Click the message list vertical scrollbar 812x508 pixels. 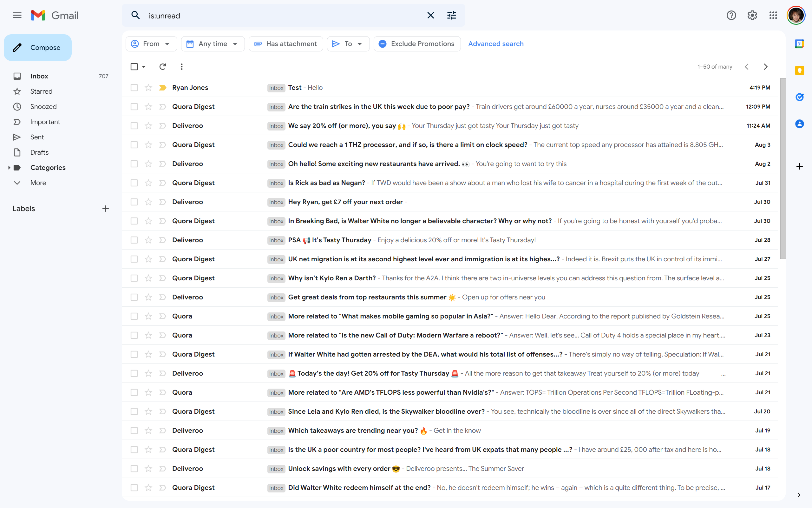pyautogui.click(x=783, y=168)
